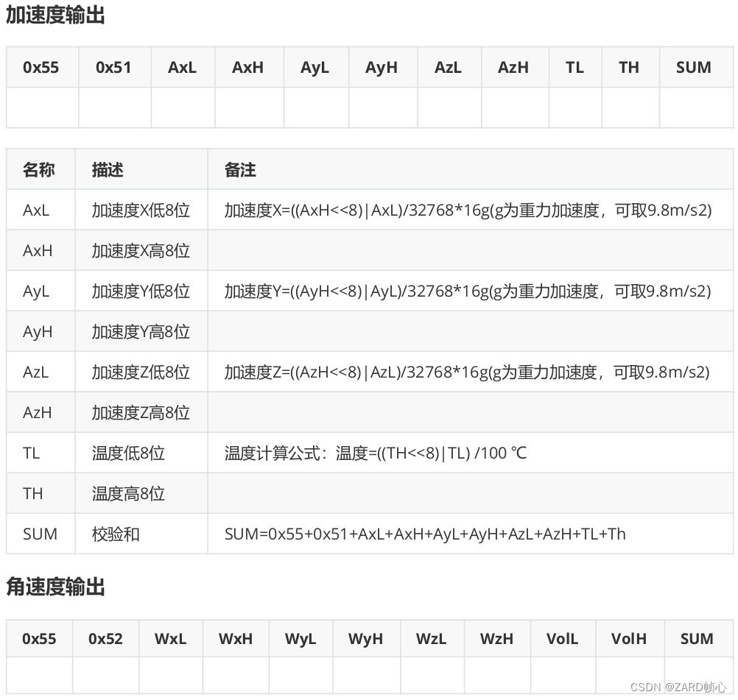
Task: Select the AxL column header in acceleration table
Action: click(183, 67)
